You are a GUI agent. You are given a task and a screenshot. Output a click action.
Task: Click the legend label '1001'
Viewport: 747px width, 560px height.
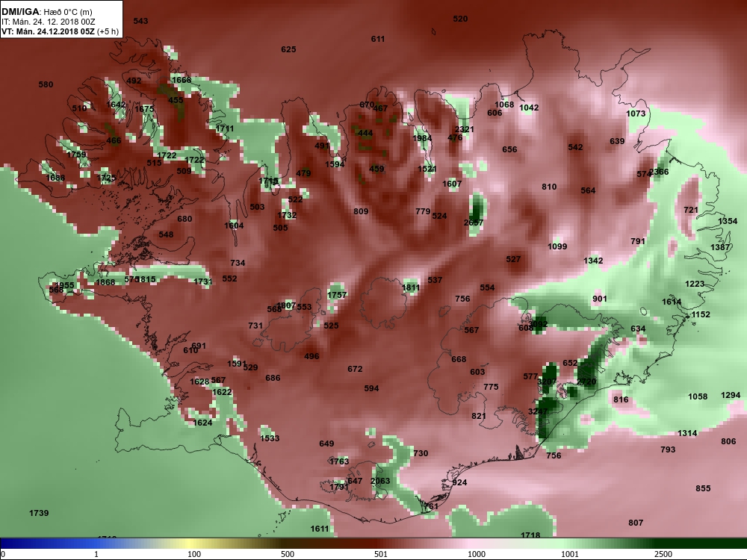click(570, 554)
